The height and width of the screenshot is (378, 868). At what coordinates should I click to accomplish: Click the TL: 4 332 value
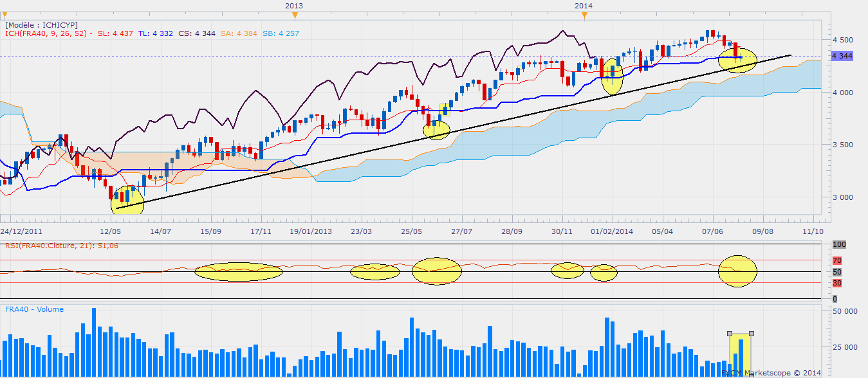pyautogui.click(x=155, y=33)
